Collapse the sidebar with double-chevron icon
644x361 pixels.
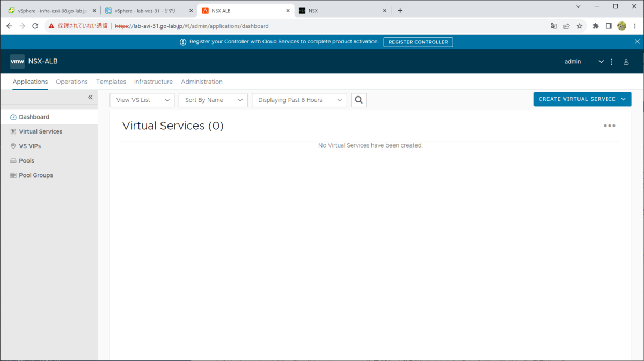(90, 97)
